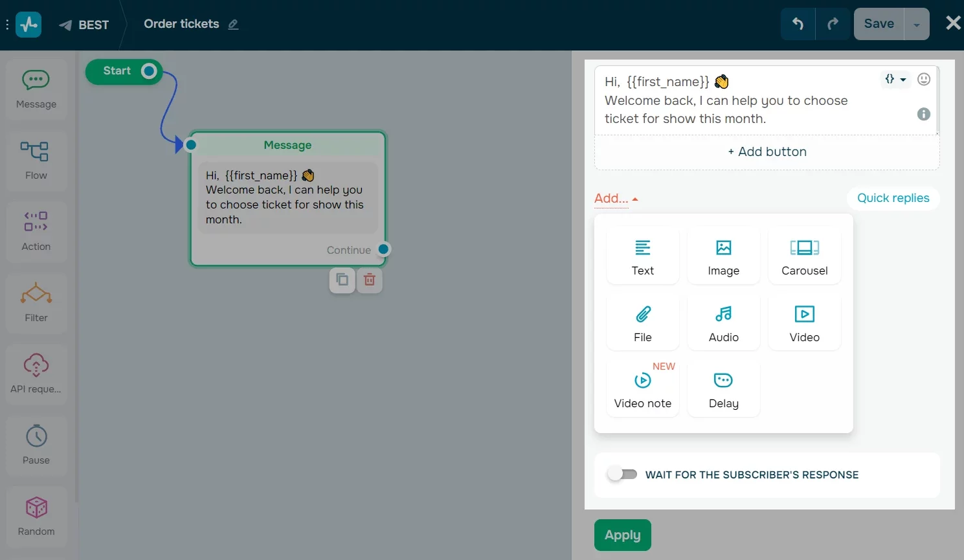Image resolution: width=964 pixels, height=560 pixels.
Task: Duplicate the Message block with copy icon
Action: click(x=342, y=280)
